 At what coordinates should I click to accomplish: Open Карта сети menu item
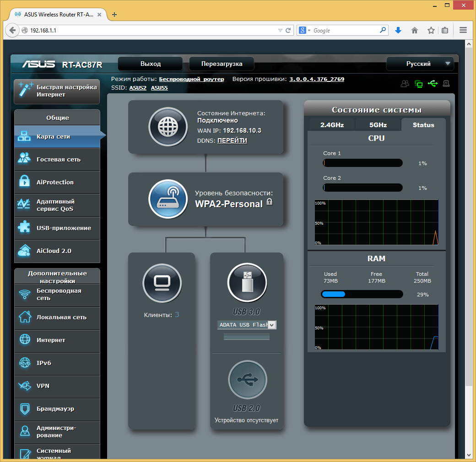(57, 136)
